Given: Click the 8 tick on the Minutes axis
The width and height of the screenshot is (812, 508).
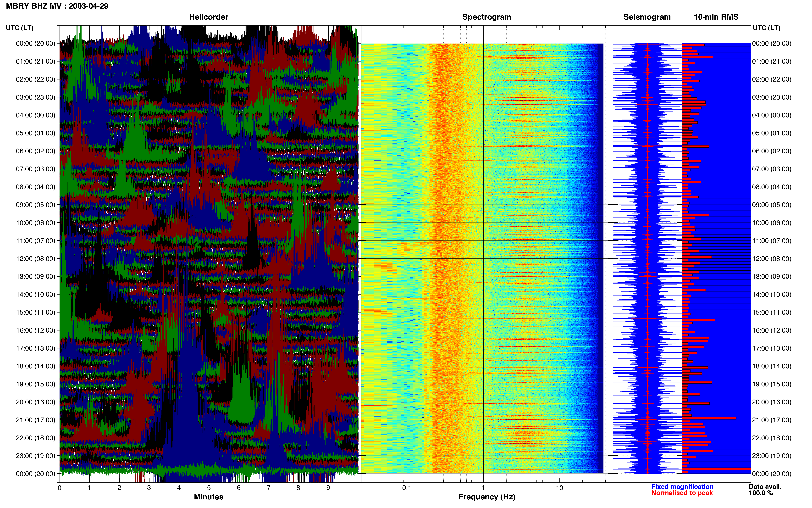Looking at the screenshot, I should coord(298,487).
